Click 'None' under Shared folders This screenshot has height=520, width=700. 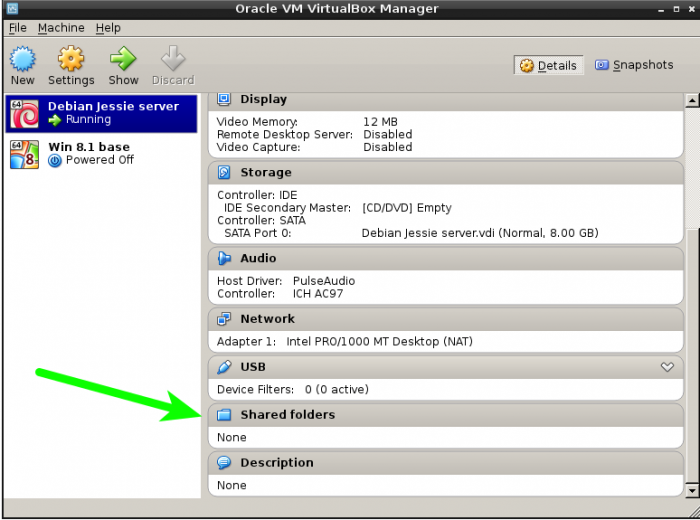pyautogui.click(x=232, y=437)
